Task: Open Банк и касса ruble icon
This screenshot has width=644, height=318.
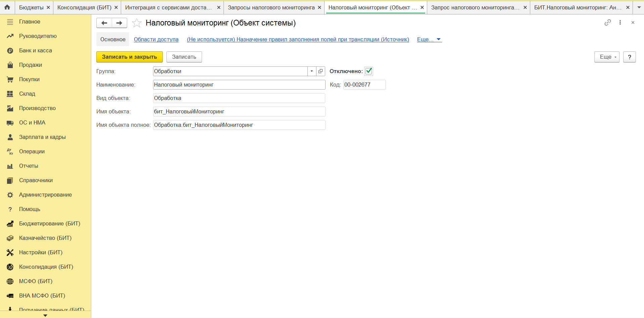Action: click(10, 51)
